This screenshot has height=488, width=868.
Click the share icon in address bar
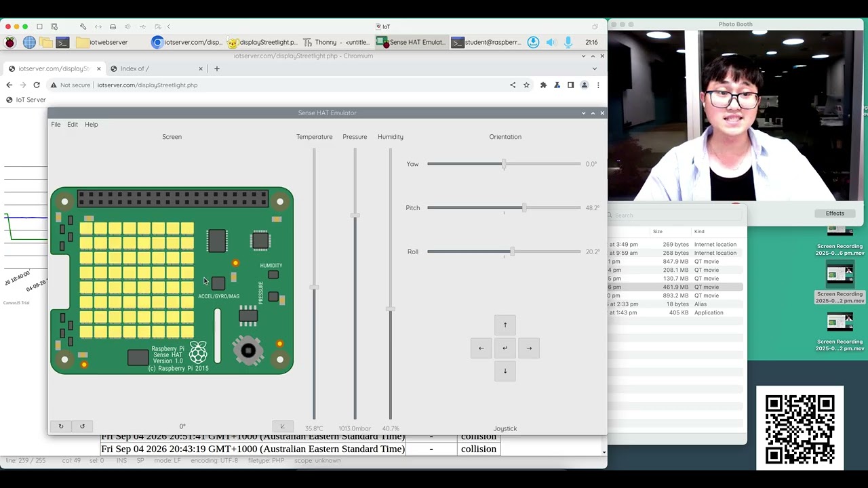coord(513,85)
